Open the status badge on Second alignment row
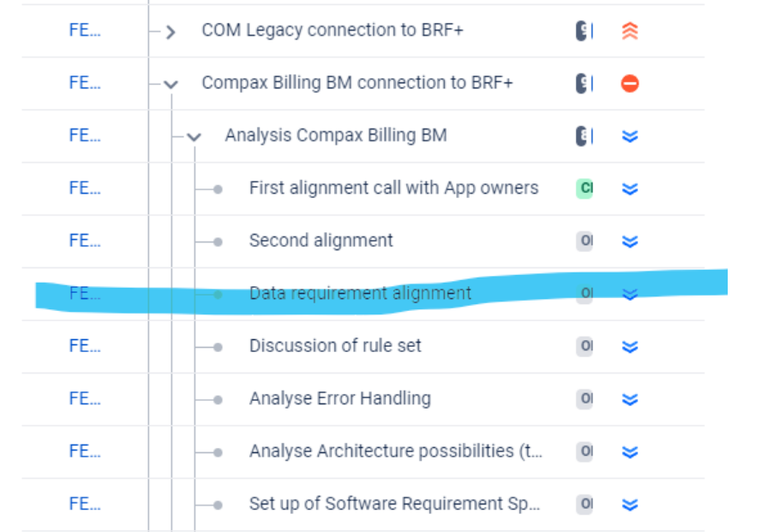The image size is (762, 532). (586, 241)
